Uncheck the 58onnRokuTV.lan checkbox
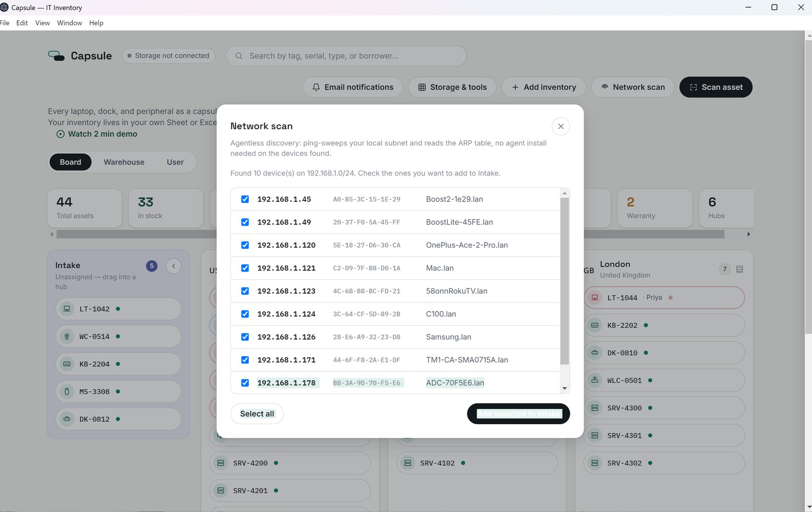The image size is (812, 512). point(245,291)
